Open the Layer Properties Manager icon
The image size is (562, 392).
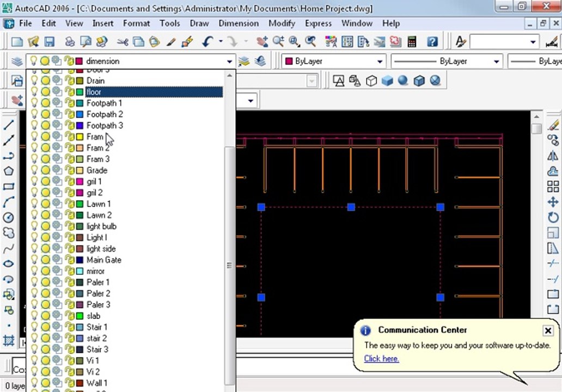pos(17,62)
